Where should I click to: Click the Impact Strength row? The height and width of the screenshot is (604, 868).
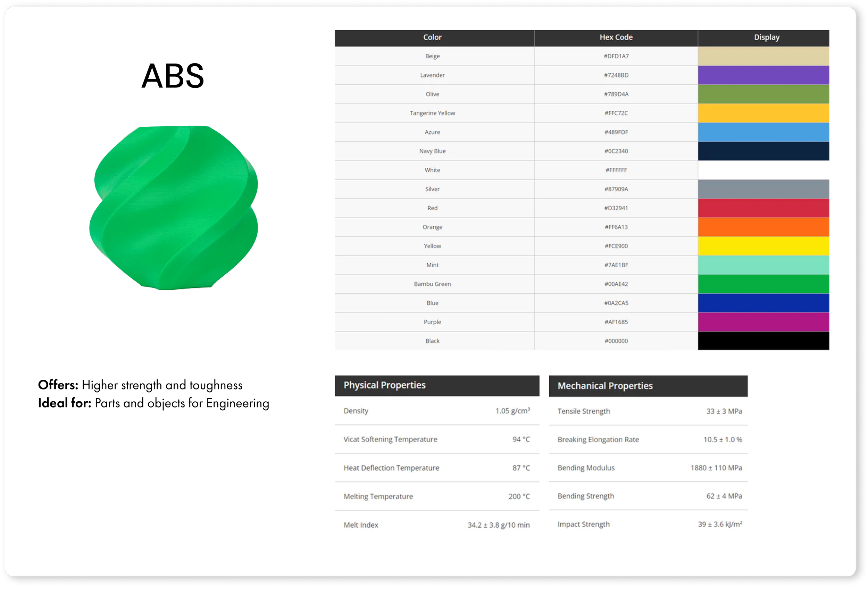(x=648, y=524)
